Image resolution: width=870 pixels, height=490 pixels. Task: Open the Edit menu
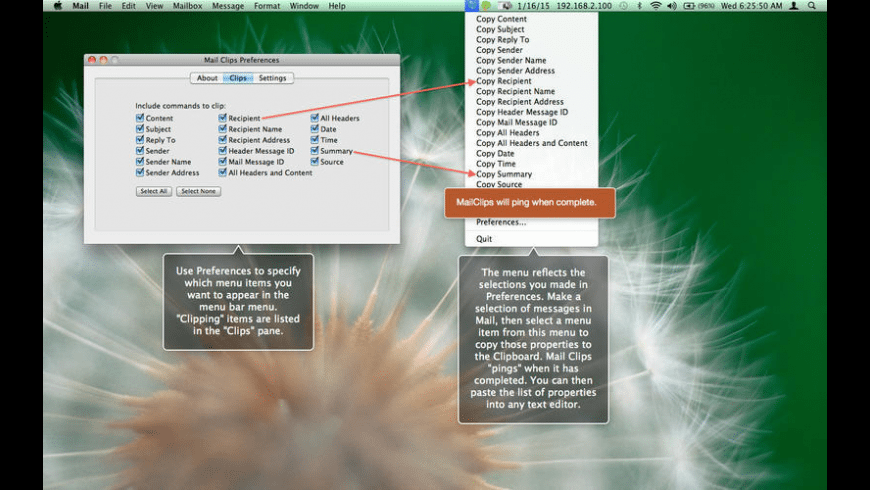click(128, 6)
